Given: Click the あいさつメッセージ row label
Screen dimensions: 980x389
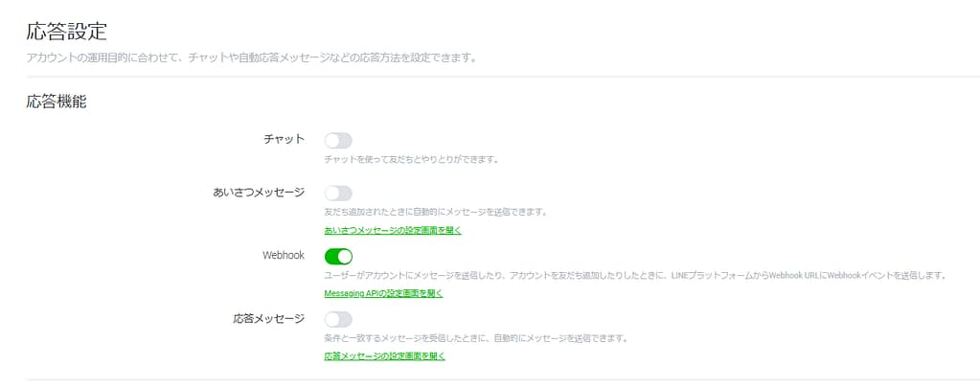Looking at the screenshot, I should (259, 193).
